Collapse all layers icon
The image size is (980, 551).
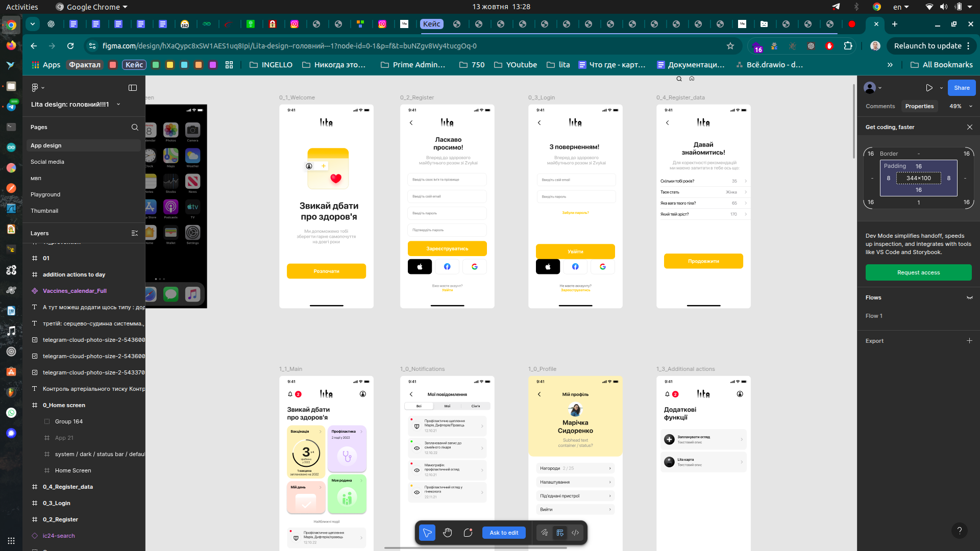pyautogui.click(x=135, y=233)
